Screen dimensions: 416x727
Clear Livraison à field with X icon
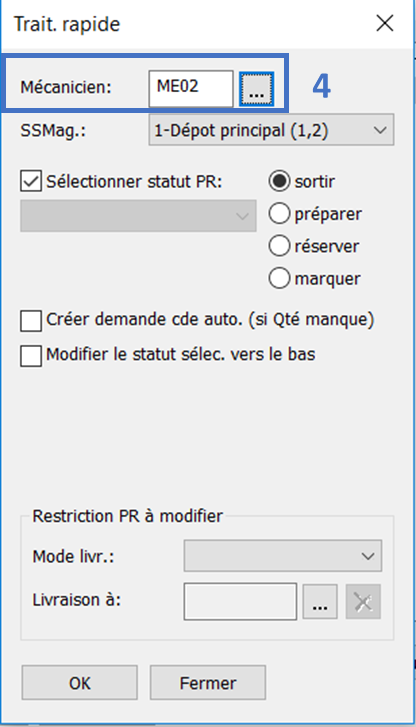coord(363,602)
